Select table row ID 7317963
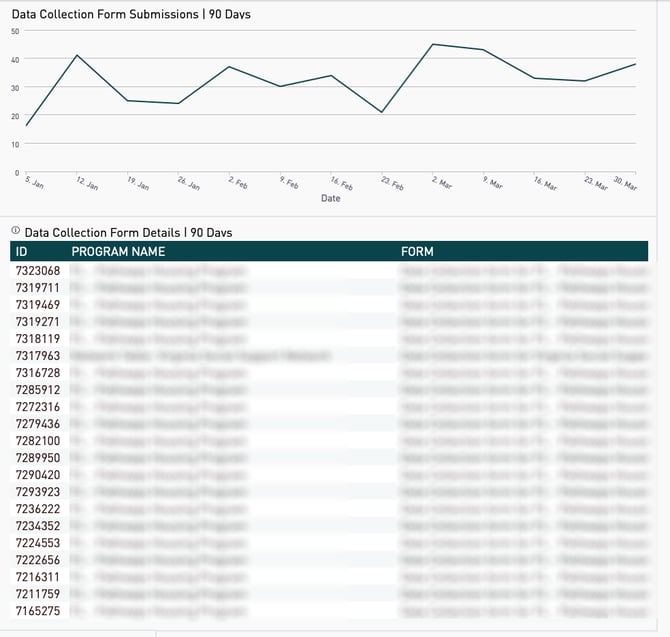 [x=38, y=356]
